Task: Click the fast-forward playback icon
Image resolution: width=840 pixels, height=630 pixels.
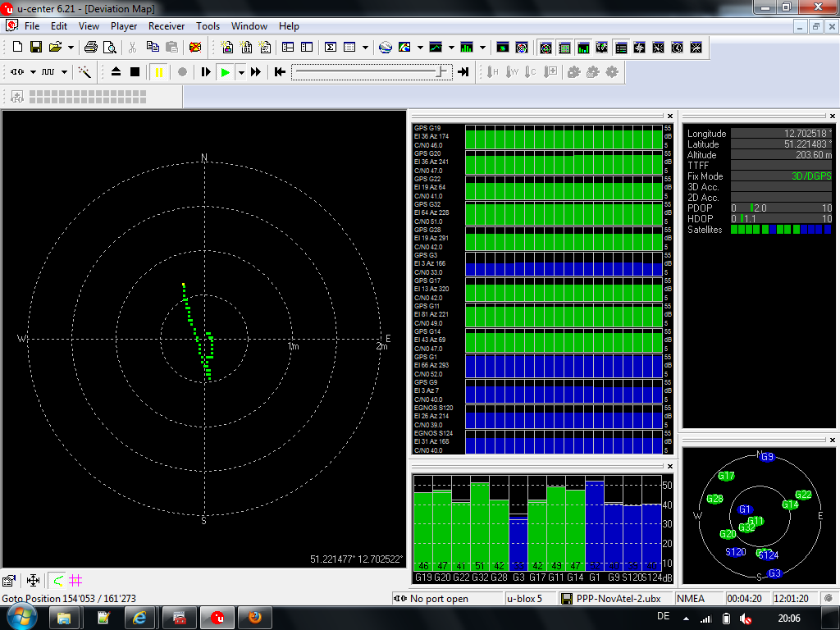Action: [256, 72]
